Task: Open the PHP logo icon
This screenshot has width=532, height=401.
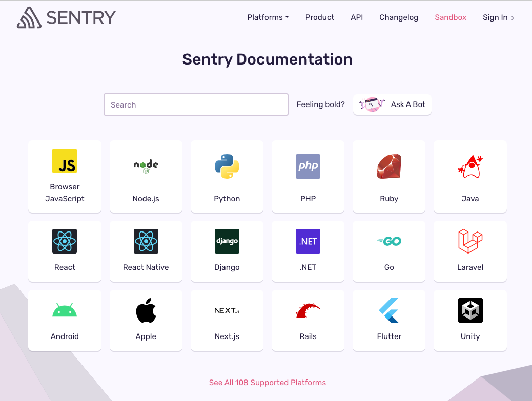Action: [x=308, y=166]
